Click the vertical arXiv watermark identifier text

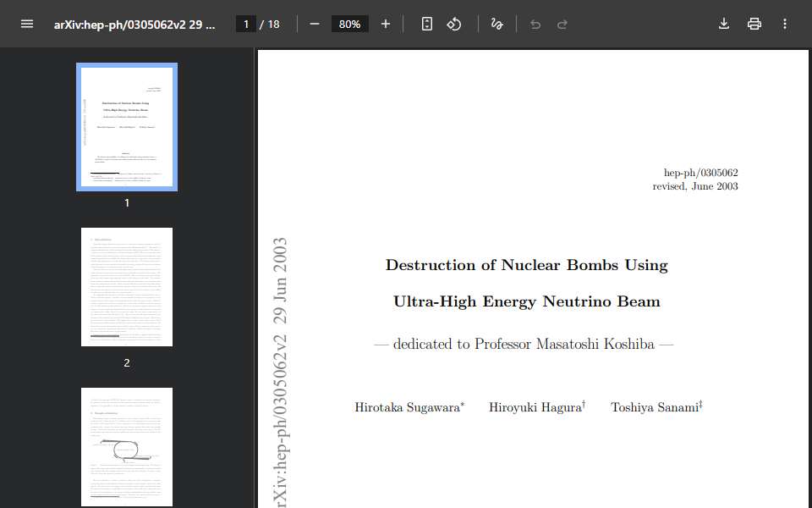(280, 373)
